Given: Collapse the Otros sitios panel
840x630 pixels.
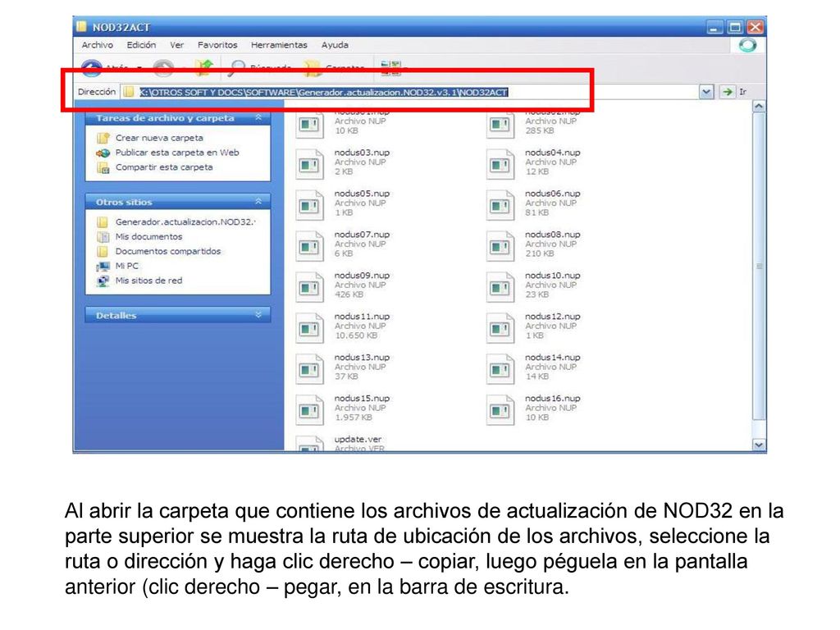Looking at the screenshot, I should 258,202.
